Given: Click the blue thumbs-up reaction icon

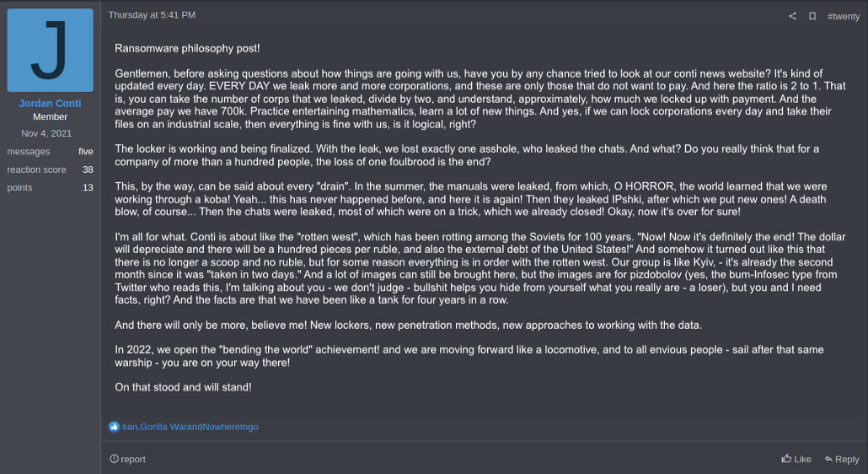Looking at the screenshot, I should coord(114,427).
